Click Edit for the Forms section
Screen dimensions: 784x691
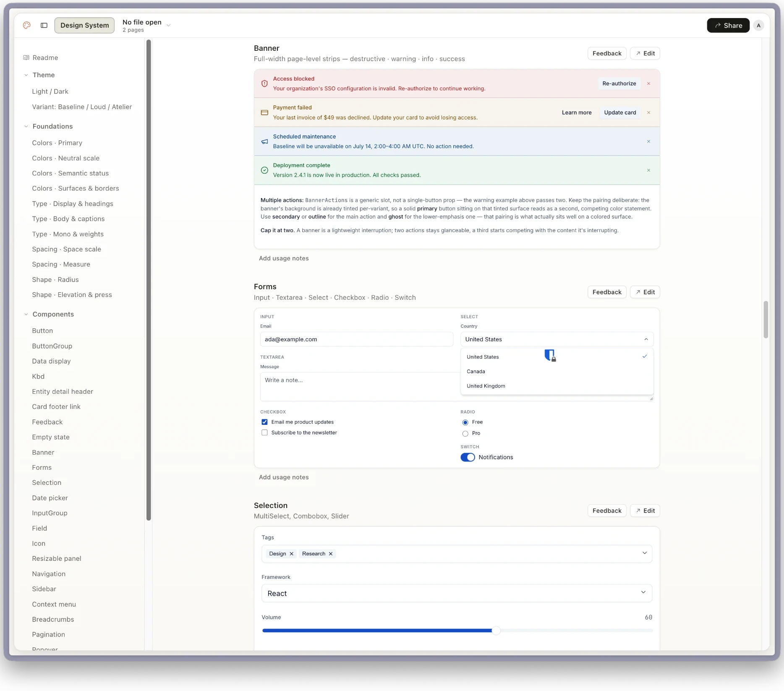tap(645, 292)
